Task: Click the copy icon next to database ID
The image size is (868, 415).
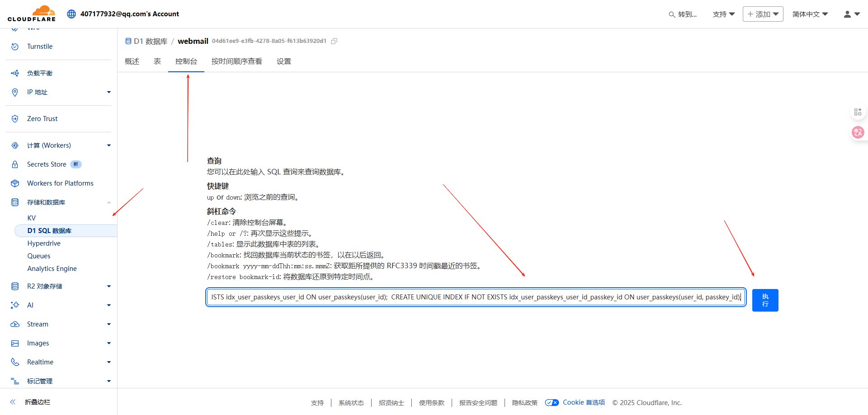Action: [334, 41]
